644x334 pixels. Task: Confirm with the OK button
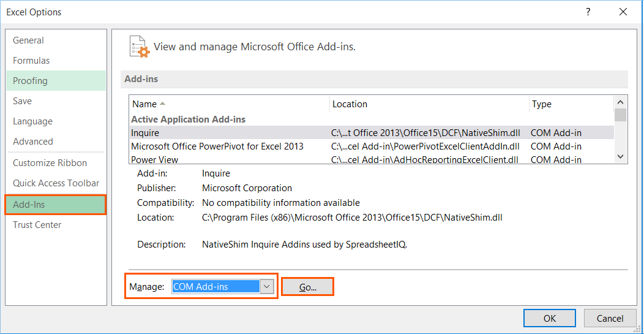550,318
